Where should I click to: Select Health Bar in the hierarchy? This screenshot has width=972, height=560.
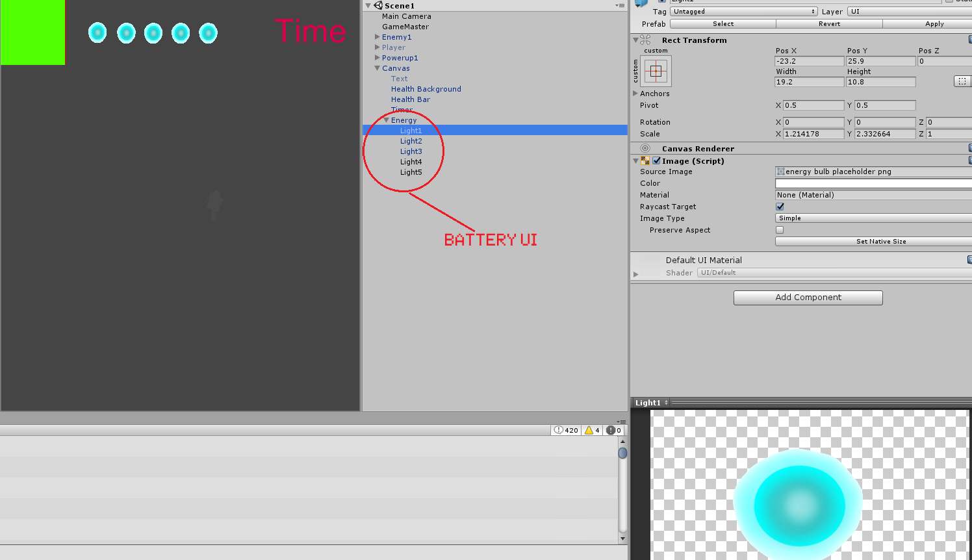[410, 99]
